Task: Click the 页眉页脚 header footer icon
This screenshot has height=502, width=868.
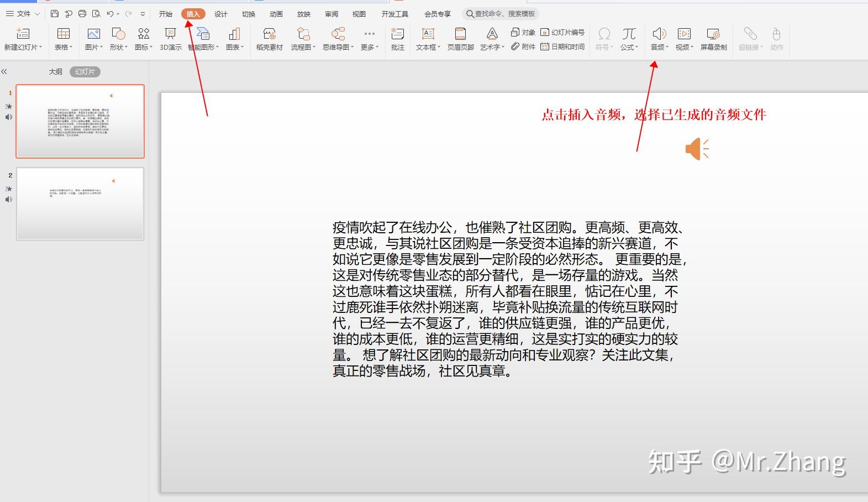Action: [460, 34]
